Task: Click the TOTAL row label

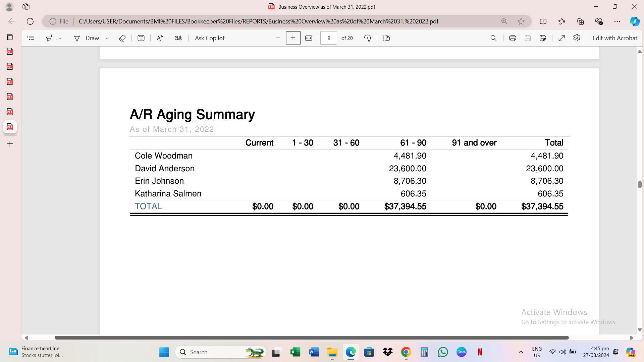Action: tap(148, 206)
